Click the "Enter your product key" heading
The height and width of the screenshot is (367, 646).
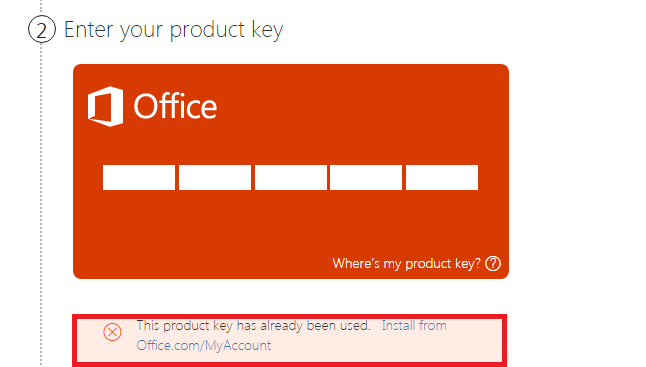click(x=173, y=30)
